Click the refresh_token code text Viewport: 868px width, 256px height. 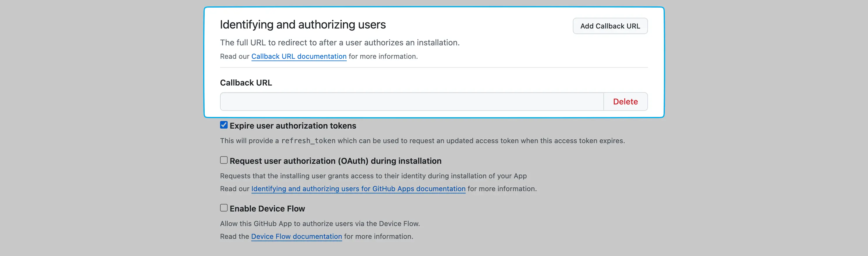[308, 141]
